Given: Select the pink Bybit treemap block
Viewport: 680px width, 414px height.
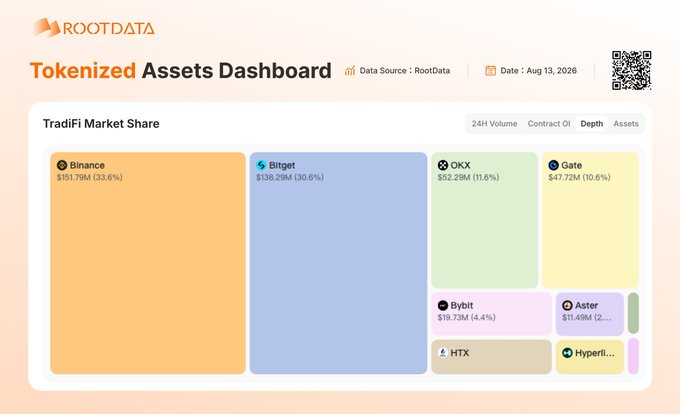Looking at the screenshot, I should coord(491,314).
